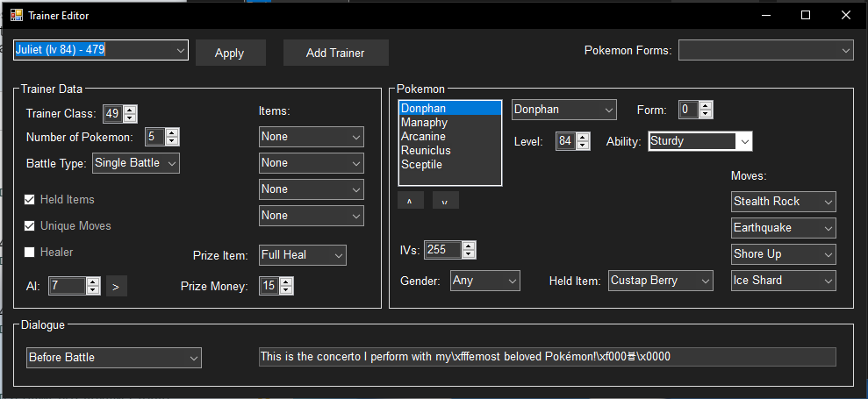Enable the Healer checkbox
Screen dimensions: 868x399
31,253
